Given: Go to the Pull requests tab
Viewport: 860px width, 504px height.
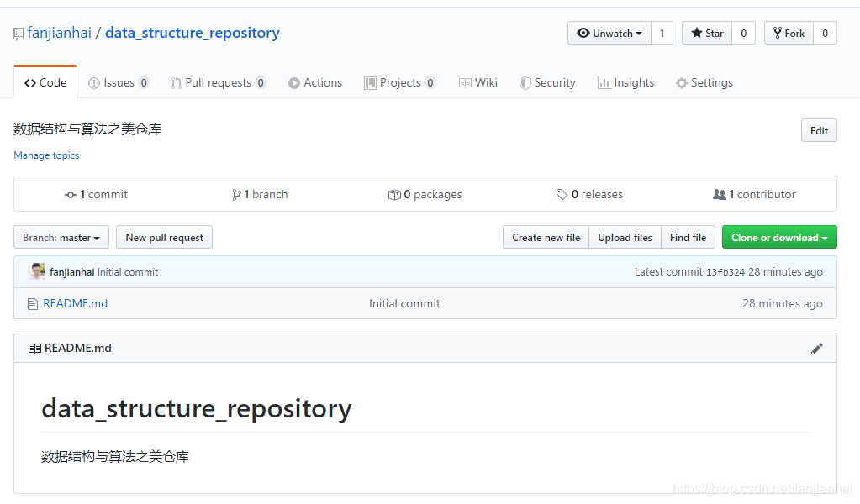Looking at the screenshot, I should [x=219, y=82].
